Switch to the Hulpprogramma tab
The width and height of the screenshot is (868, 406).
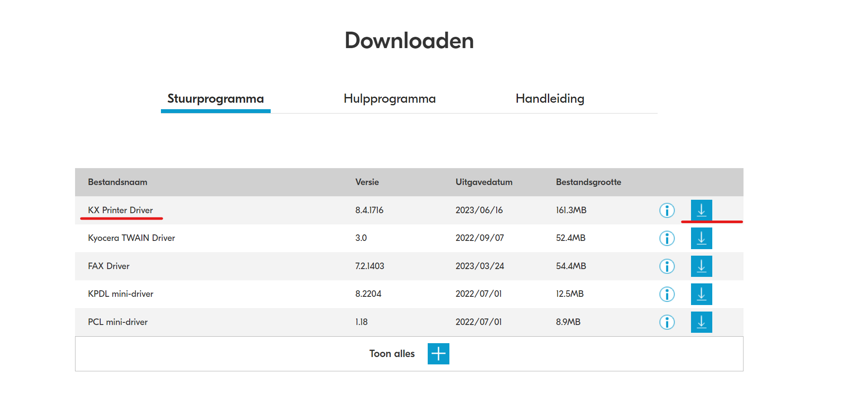(390, 98)
